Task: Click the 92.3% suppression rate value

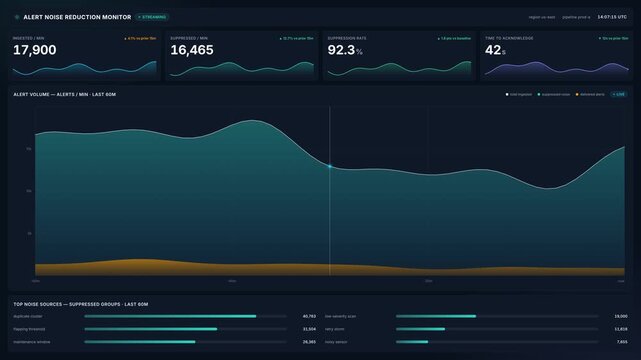Action: [x=345, y=50]
